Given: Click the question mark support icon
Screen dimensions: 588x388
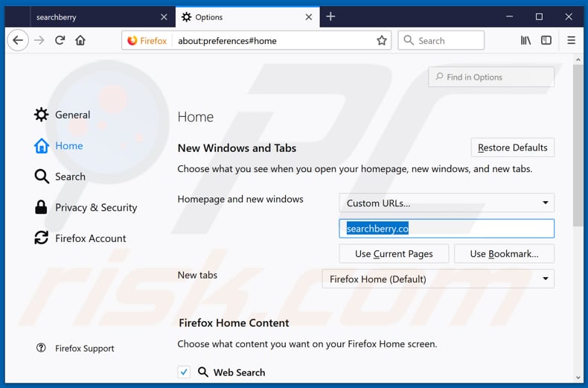Looking at the screenshot, I should point(41,348).
